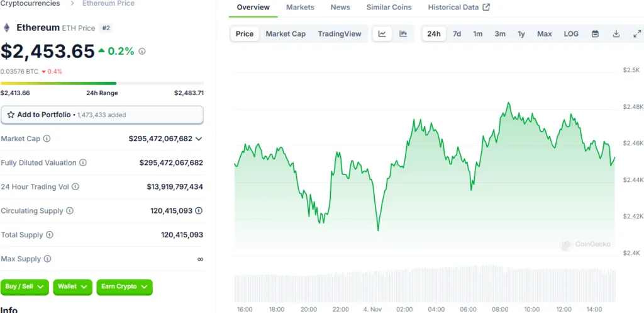Click info icon next to Total Supply
The width and height of the screenshot is (644, 313).
pos(50,235)
